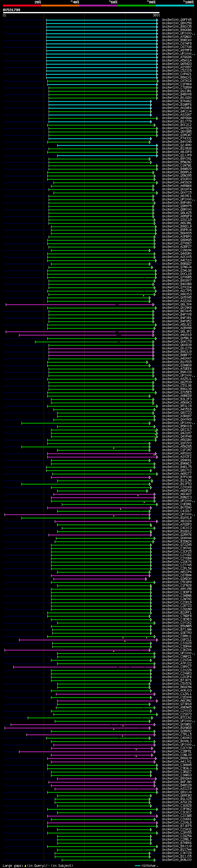
Task: Select hit UniRef100_B7KA62
Action: click(x=177, y=101)
